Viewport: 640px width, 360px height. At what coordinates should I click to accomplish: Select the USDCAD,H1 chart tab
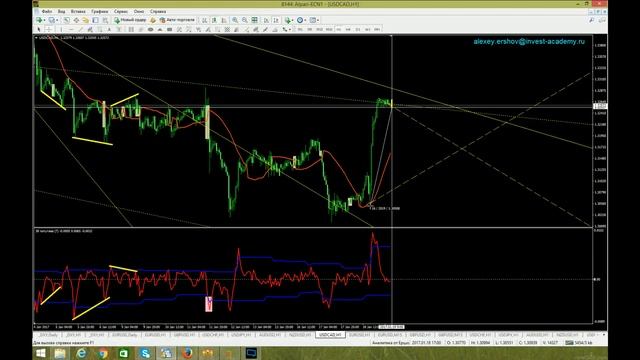pyautogui.click(x=330, y=335)
